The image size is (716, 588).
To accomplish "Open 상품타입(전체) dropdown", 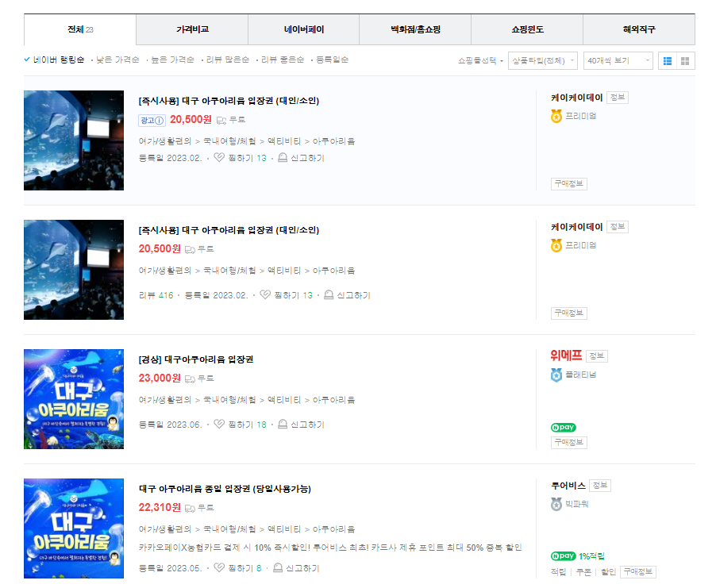I will (542, 61).
